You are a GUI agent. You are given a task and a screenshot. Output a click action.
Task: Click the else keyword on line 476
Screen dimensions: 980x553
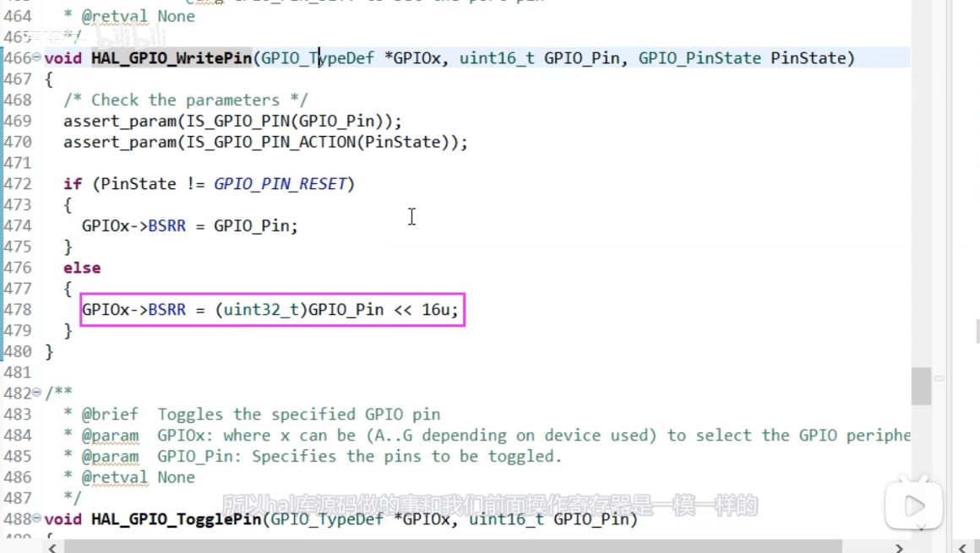click(x=82, y=268)
